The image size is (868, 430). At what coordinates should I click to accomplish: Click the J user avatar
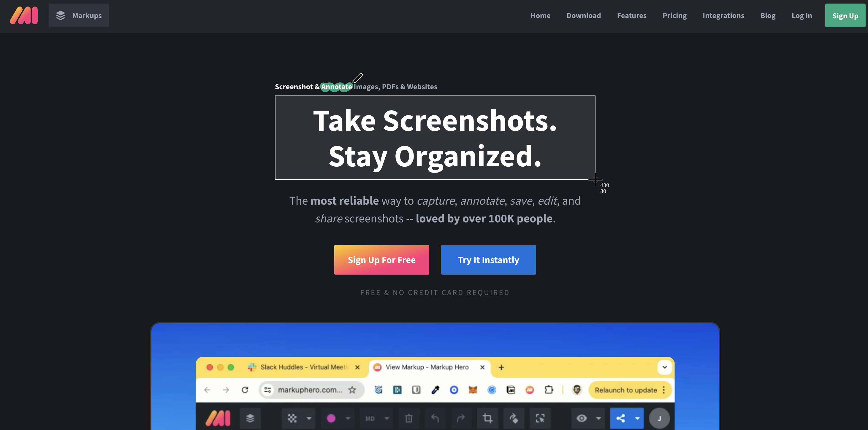(x=659, y=418)
